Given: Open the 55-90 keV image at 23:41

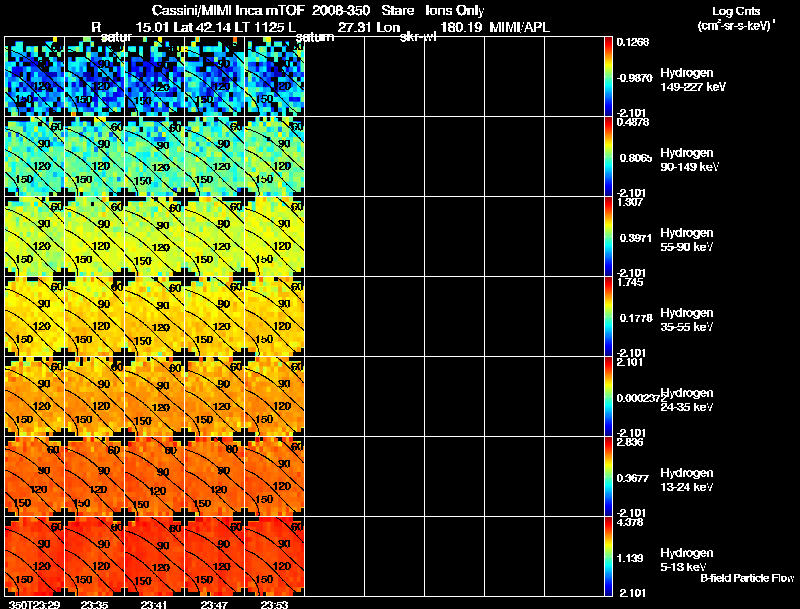Looking at the screenshot, I should 155,236.
